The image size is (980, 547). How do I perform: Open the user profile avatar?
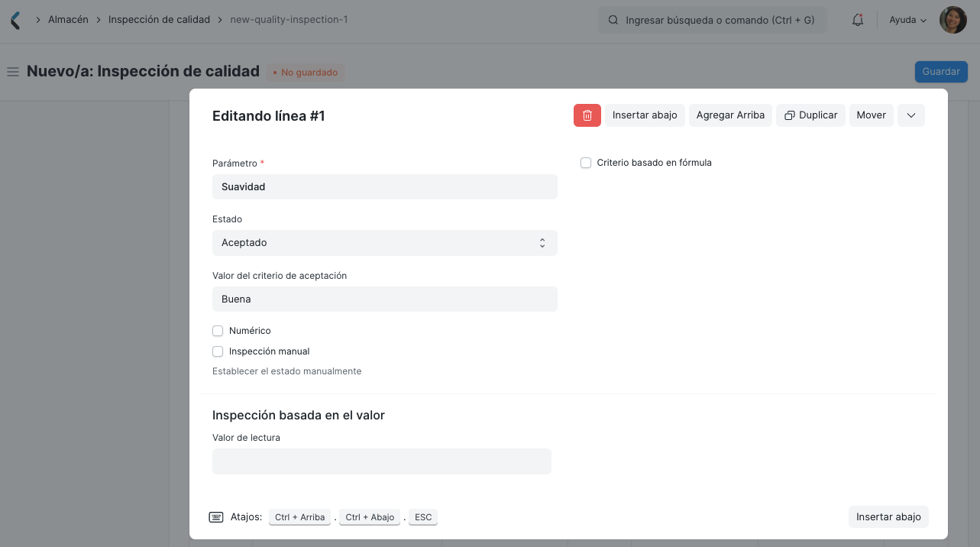[953, 20]
